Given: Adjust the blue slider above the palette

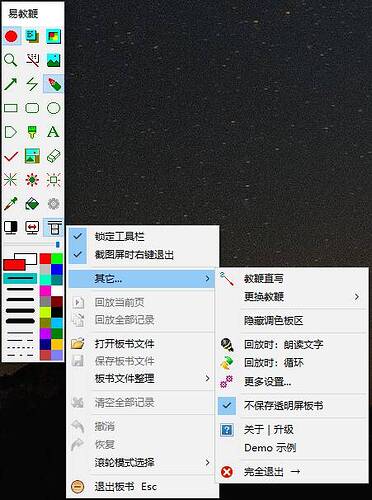Looking at the screenshot, I should [x=58, y=245].
